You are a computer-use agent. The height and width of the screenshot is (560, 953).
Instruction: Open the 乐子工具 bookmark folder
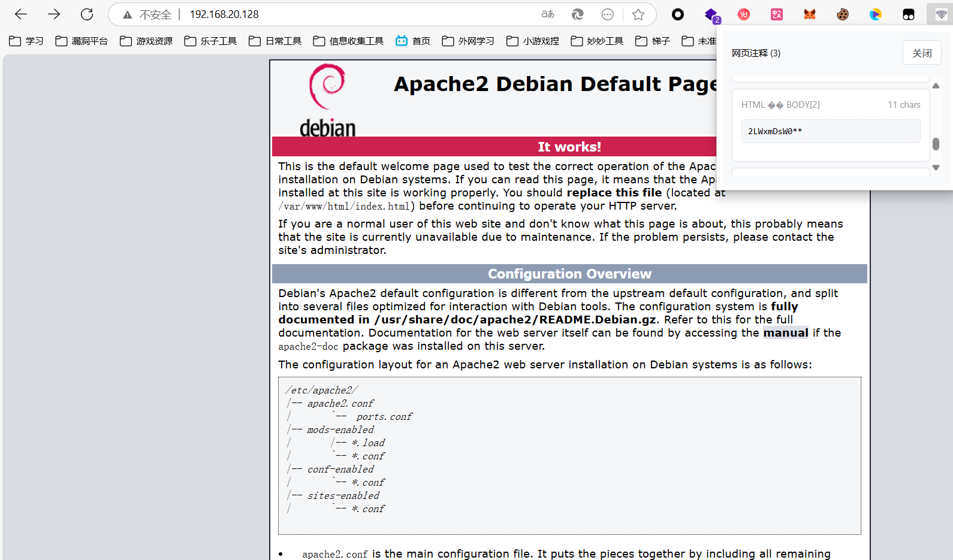(210, 41)
